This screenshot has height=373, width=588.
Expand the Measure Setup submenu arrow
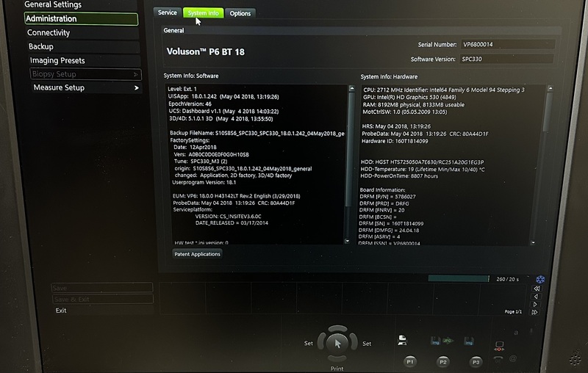point(136,88)
